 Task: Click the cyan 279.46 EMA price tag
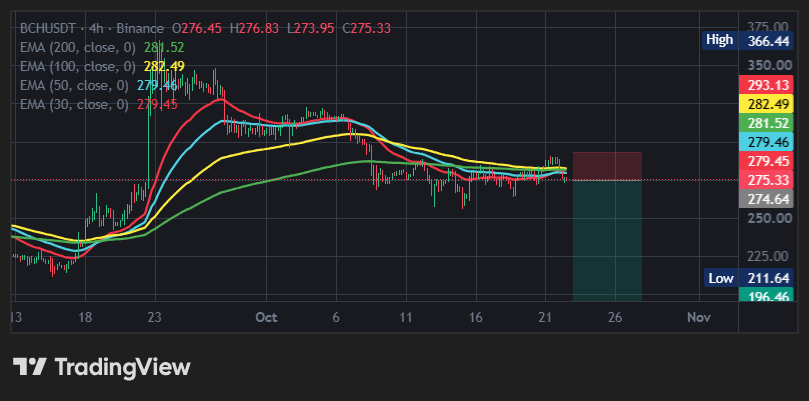point(766,142)
